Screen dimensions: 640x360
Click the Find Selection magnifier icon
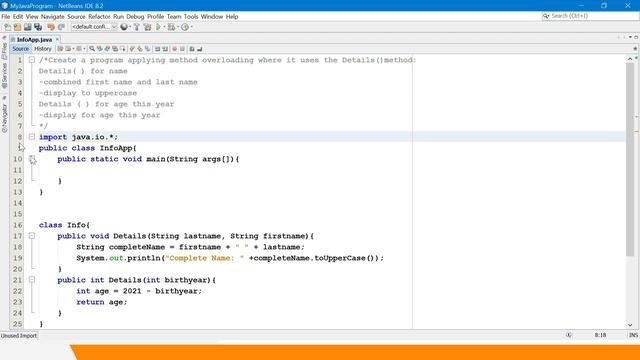point(92,49)
